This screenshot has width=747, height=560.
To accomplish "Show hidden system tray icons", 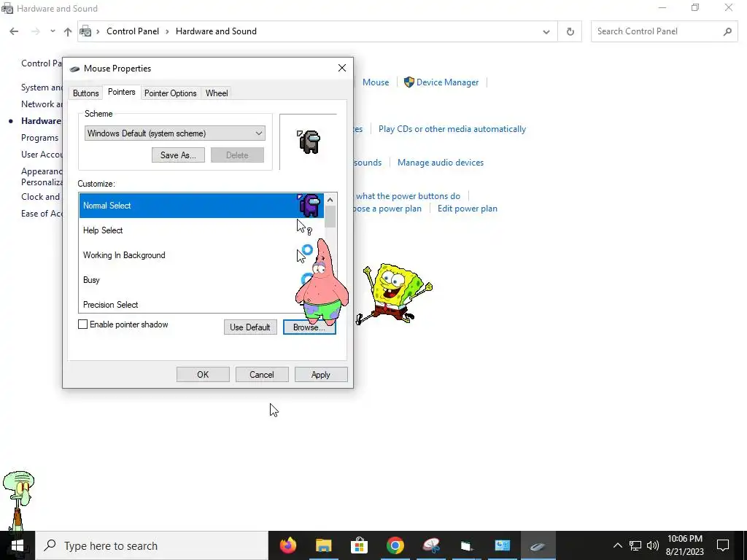I will point(617,545).
